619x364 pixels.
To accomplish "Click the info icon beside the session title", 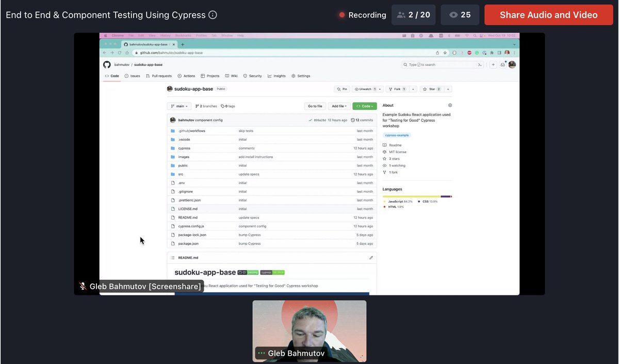I will [213, 15].
